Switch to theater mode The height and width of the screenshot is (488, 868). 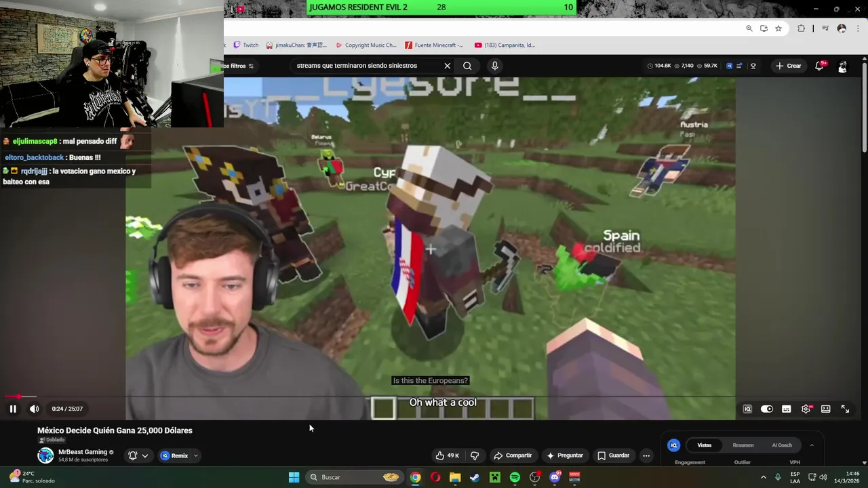826,409
